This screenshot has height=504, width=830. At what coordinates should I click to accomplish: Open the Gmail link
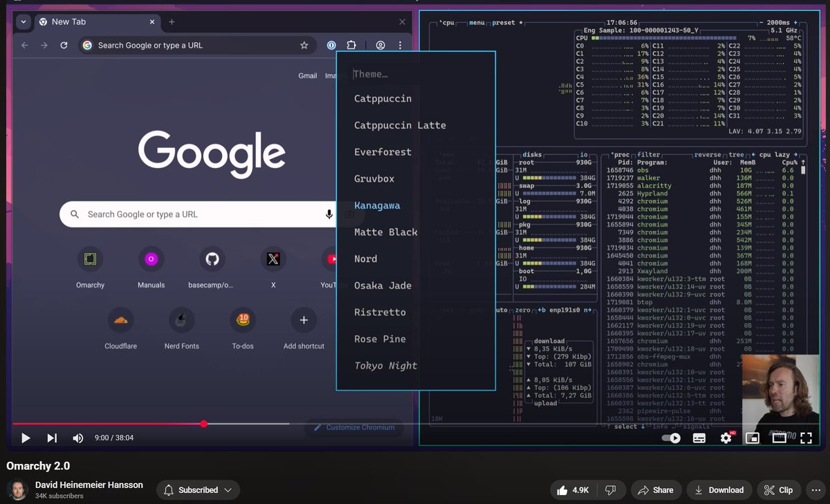click(308, 76)
